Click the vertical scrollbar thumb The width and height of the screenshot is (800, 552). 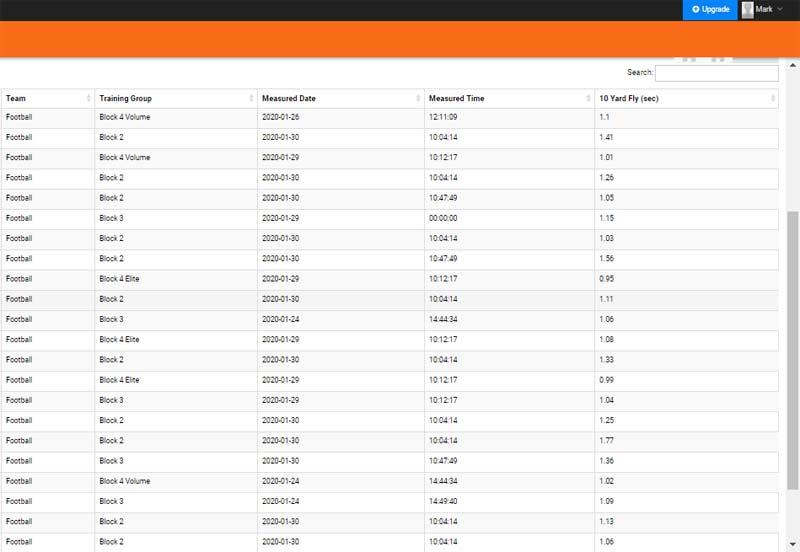tap(793, 350)
